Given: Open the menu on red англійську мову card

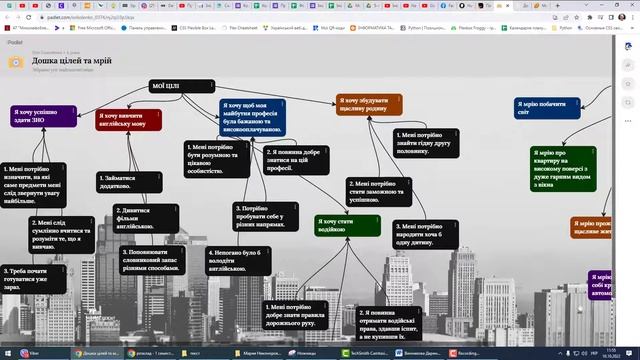Looking at the screenshot, I should [x=158, y=115].
